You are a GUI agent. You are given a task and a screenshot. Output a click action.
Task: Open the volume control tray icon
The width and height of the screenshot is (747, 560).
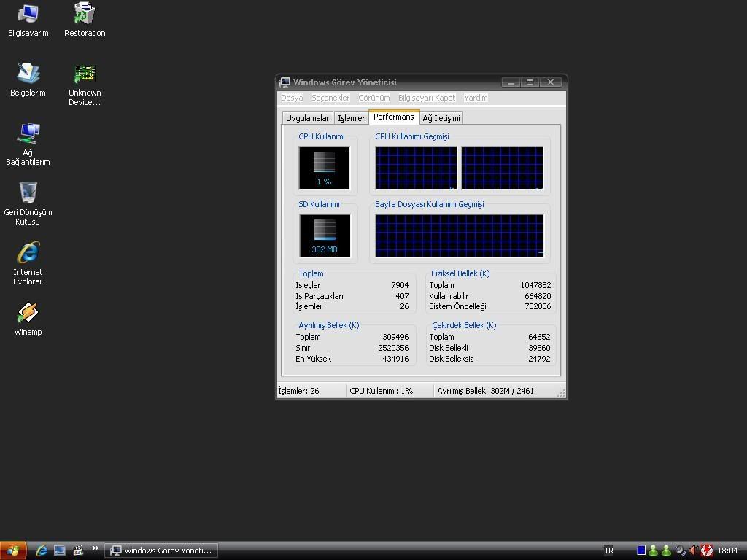pyautogui.click(x=693, y=551)
